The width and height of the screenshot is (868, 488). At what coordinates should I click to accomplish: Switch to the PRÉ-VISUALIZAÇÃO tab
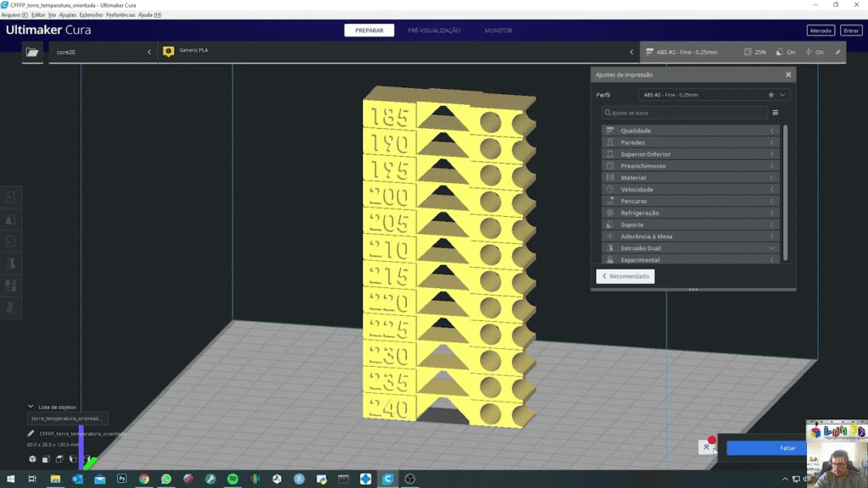(x=433, y=30)
